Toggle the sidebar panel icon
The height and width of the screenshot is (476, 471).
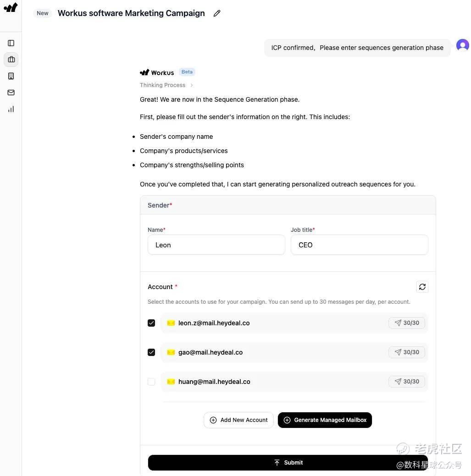(11, 43)
